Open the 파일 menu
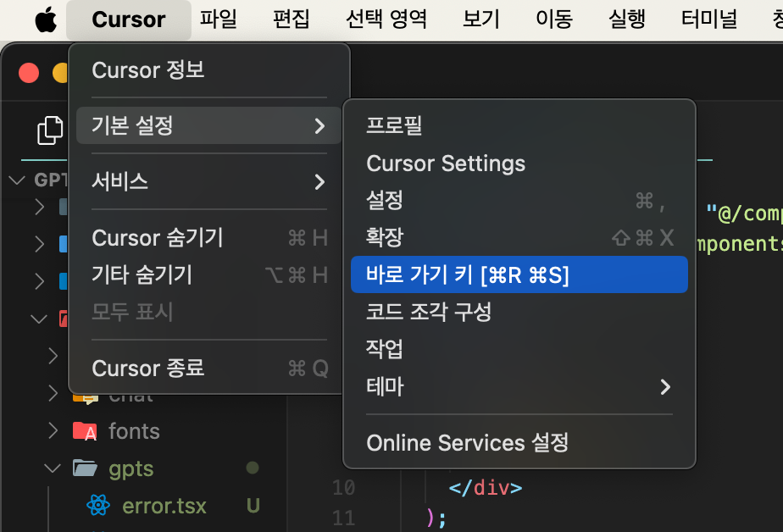 (x=219, y=20)
